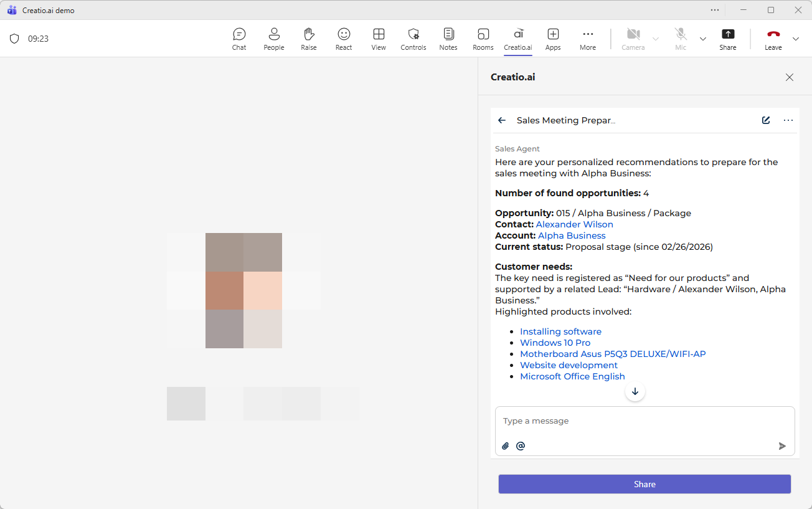The height and width of the screenshot is (509, 812).
Task: Open the Apps panel
Action: [553, 39]
